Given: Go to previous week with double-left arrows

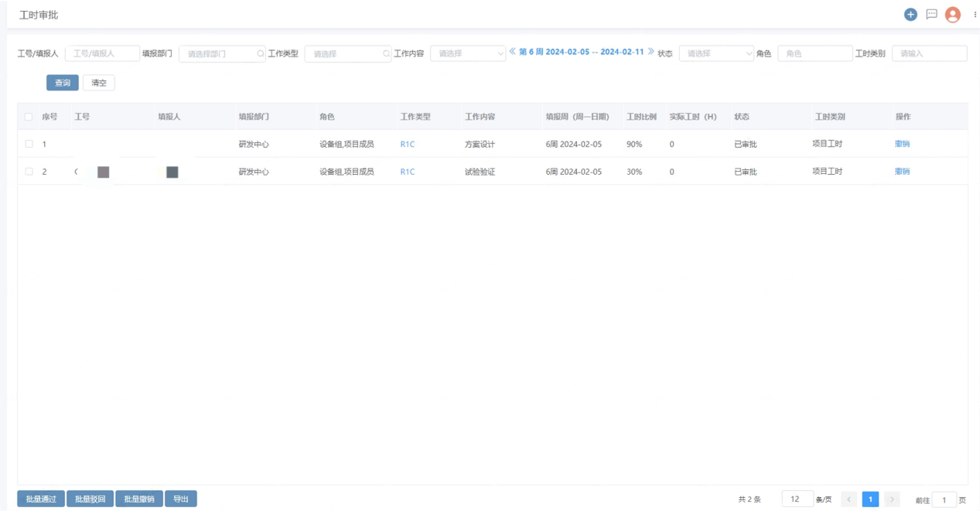Looking at the screenshot, I should [512, 52].
